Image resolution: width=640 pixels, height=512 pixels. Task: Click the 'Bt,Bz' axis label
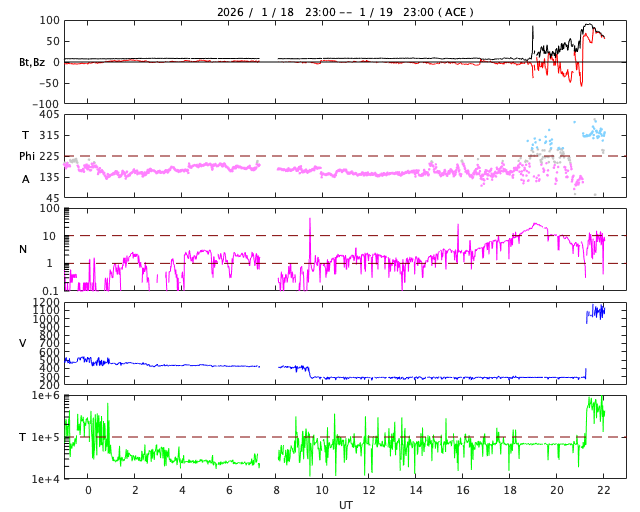(32, 62)
